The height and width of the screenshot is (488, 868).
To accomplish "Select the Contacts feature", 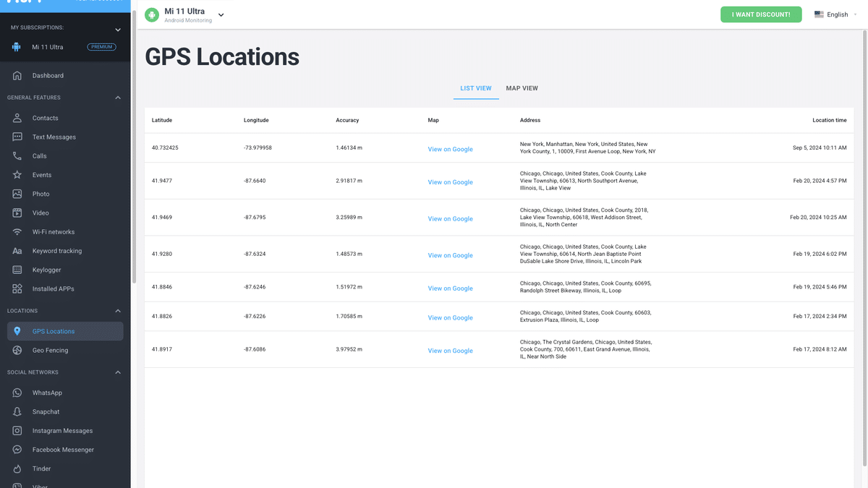I will [x=45, y=118].
